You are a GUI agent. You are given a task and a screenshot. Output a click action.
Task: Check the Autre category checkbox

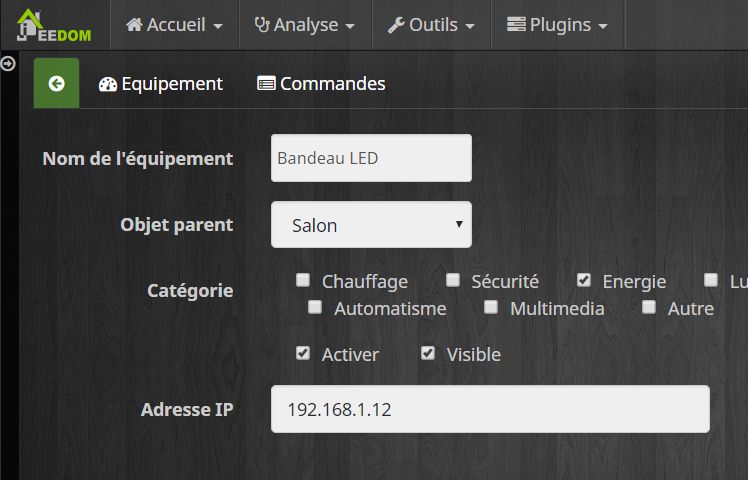[649, 307]
